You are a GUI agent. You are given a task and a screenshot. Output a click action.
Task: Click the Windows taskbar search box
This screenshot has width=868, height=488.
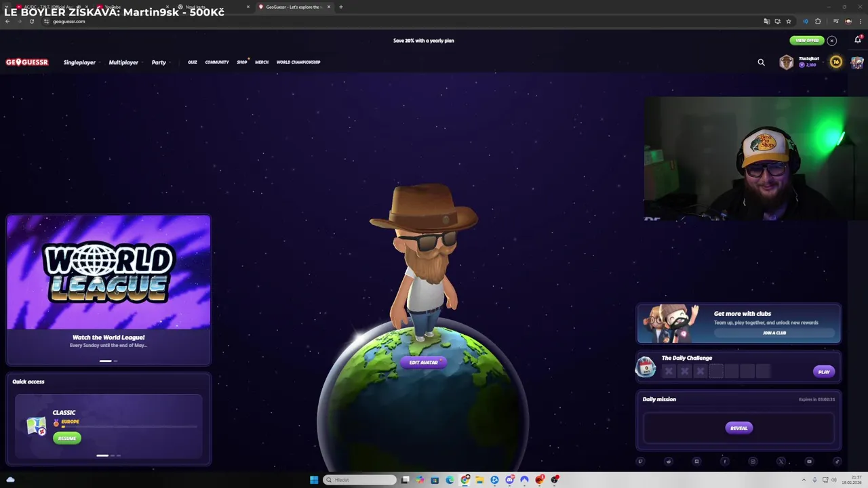[x=359, y=480]
